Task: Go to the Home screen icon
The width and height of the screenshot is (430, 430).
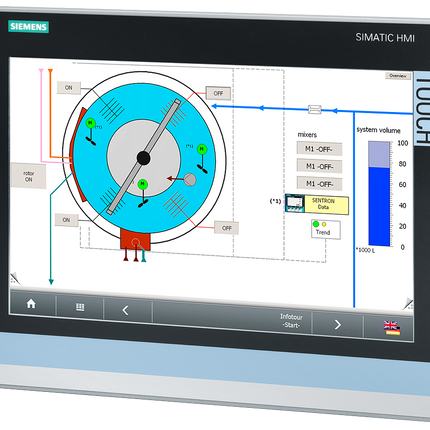Action: pyautogui.click(x=31, y=304)
